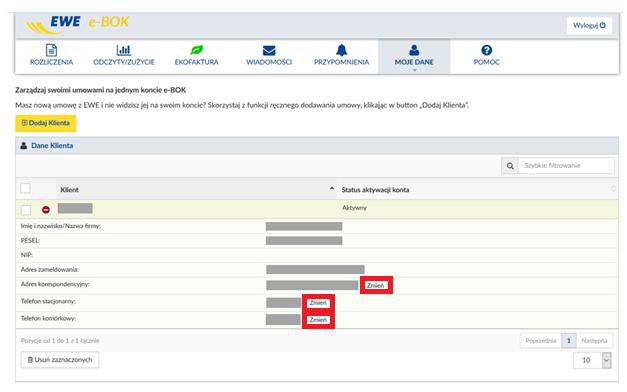The width and height of the screenshot is (627, 392).
Task: Click the Pomoc question mark icon
Action: [x=487, y=50]
